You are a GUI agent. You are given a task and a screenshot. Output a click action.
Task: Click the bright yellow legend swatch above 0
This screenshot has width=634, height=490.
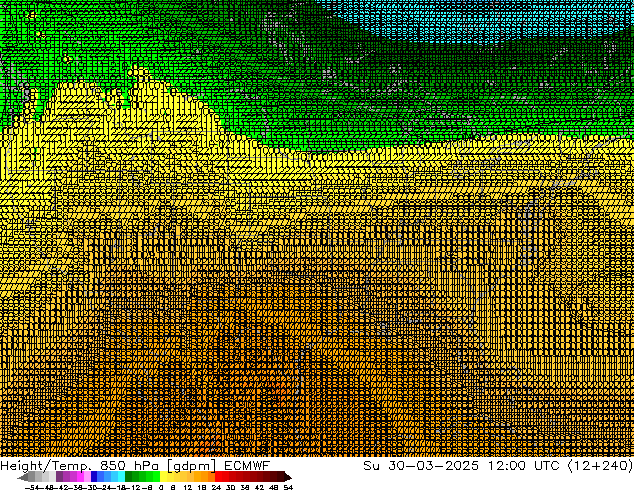(163, 476)
